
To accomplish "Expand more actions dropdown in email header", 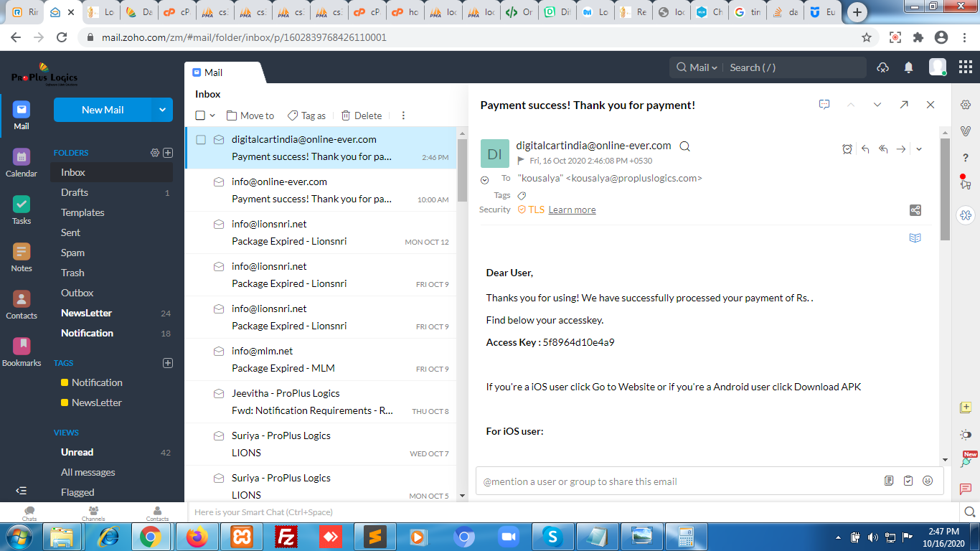I will (x=919, y=149).
